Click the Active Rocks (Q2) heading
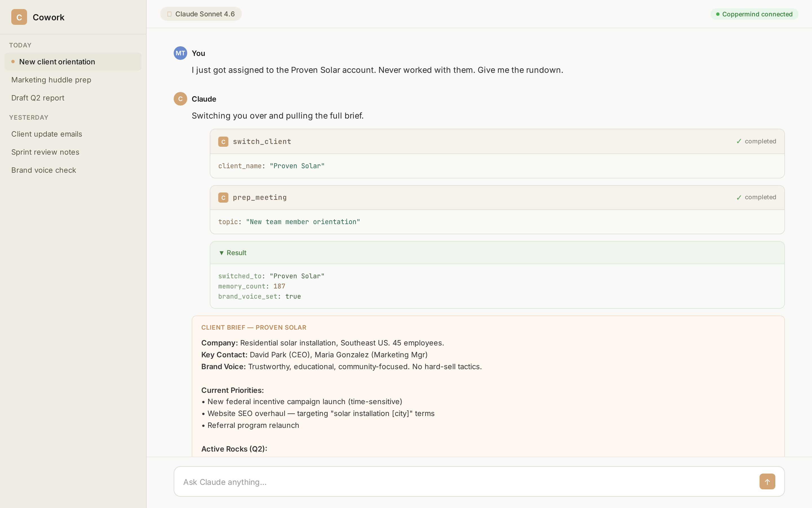The height and width of the screenshot is (508, 812). [x=234, y=449]
